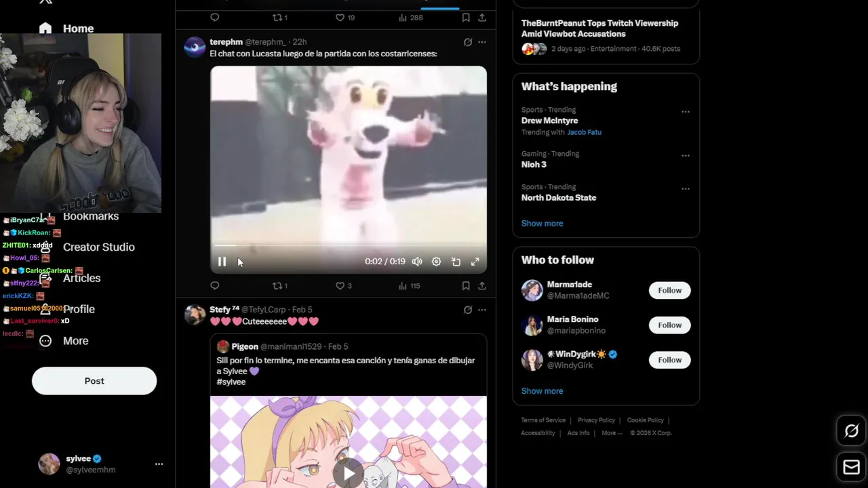Expand the video to fullscreen
The image size is (868, 488).
[475, 262]
